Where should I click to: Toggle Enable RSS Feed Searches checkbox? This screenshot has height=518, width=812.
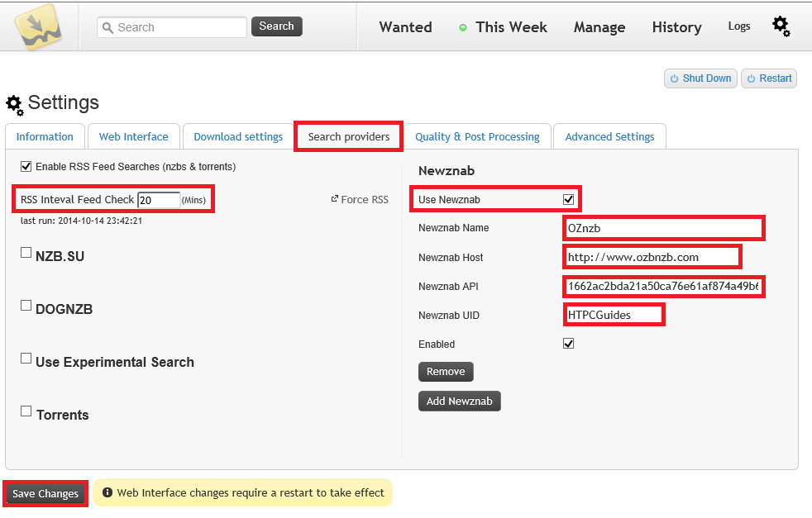tap(26, 167)
